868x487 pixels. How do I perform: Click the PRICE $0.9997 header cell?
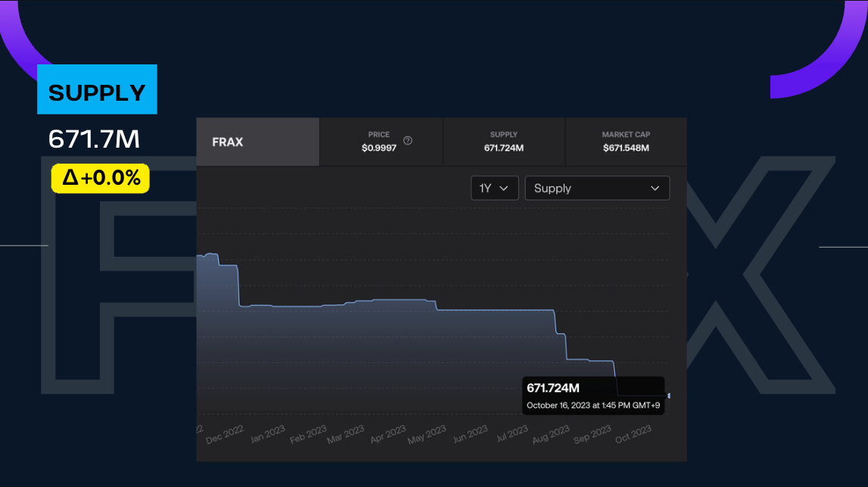pyautogui.click(x=380, y=142)
